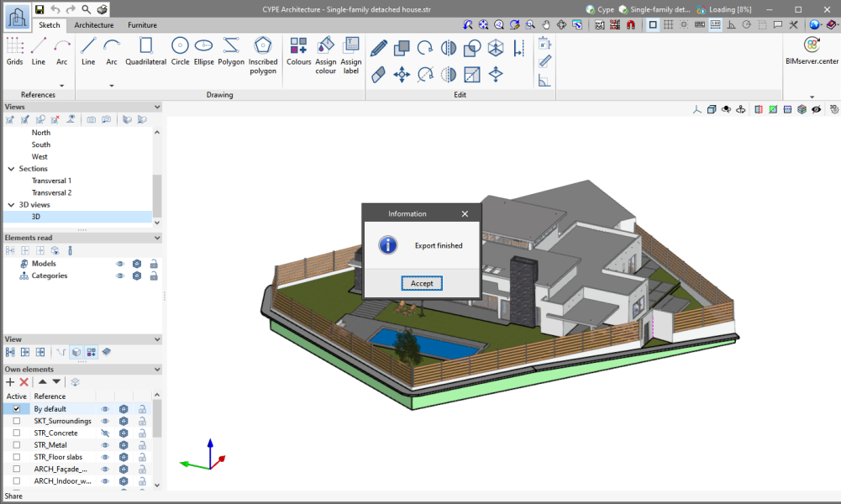This screenshot has height=504, width=841.
Task: Open the Furniture ribbon tab
Action: pos(142,25)
